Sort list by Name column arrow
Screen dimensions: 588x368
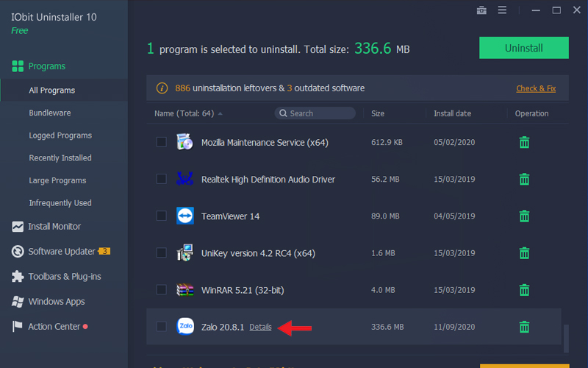[220, 114]
